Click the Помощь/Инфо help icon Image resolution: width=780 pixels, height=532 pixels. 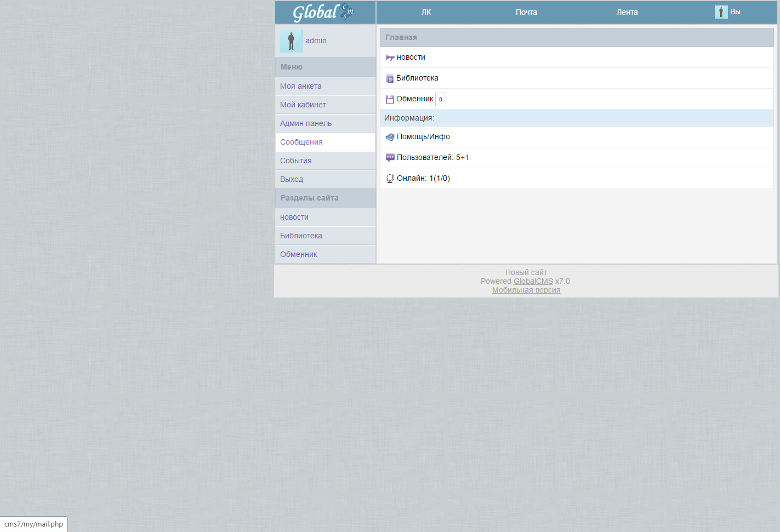(x=390, y=137)
